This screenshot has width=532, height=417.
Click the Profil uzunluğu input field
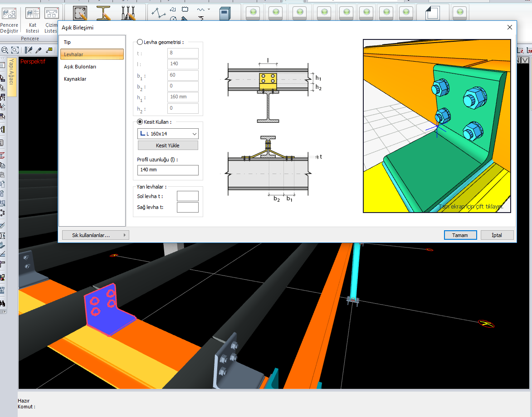168,170
